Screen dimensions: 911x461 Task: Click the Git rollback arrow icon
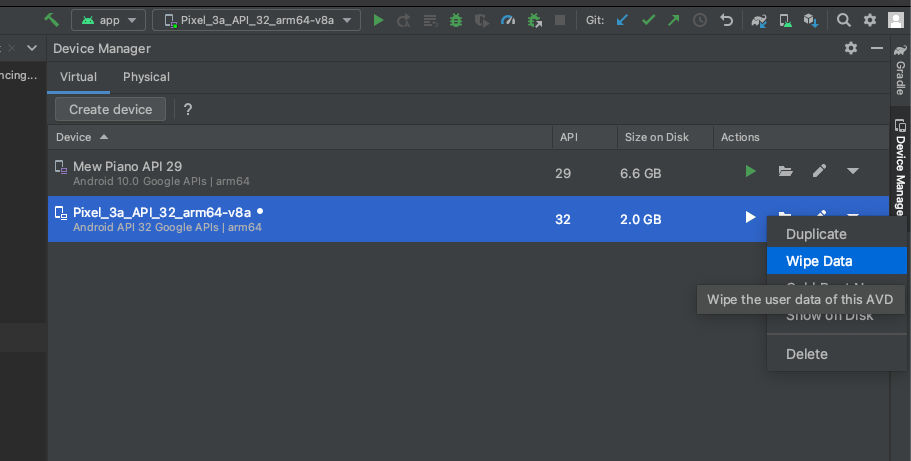pyautogui.click(x=726, y=20)
